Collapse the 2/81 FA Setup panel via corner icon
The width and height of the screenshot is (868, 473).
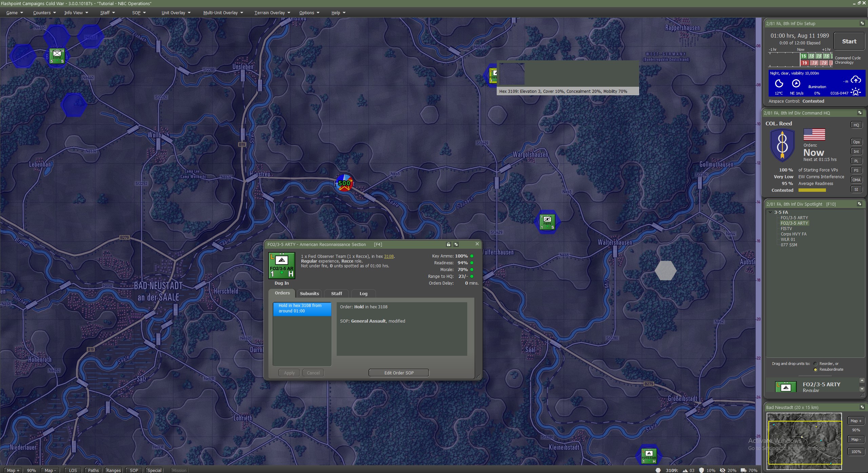click(x=862, y=23)
